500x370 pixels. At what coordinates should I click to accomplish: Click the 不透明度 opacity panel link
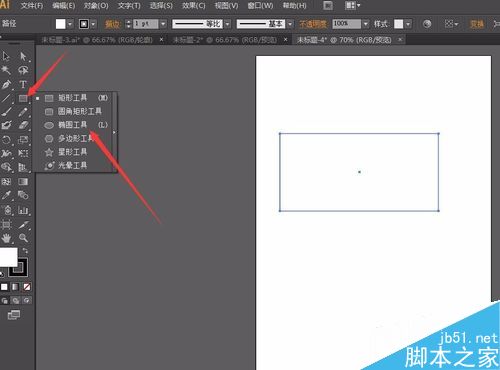point(313,24)
